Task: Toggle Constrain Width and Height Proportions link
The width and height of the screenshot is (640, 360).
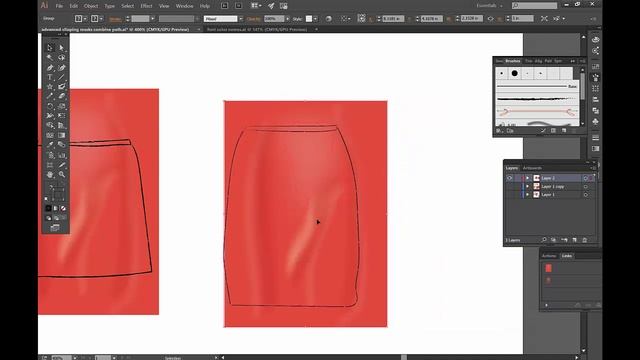Action: (491, 19)
